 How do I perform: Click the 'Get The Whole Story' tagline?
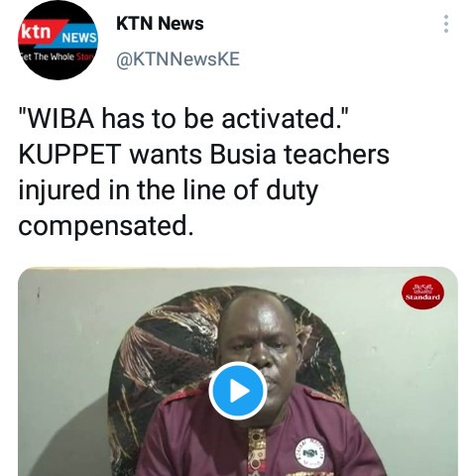pyautogui.click(x=58, y=57)
